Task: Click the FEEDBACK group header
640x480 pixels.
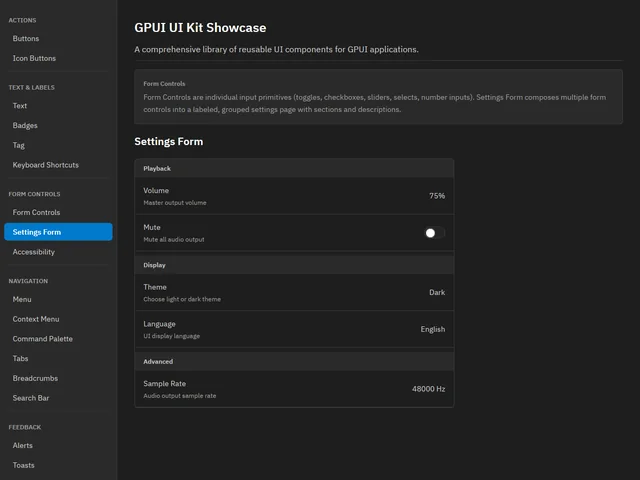Action: pos(25,427)
